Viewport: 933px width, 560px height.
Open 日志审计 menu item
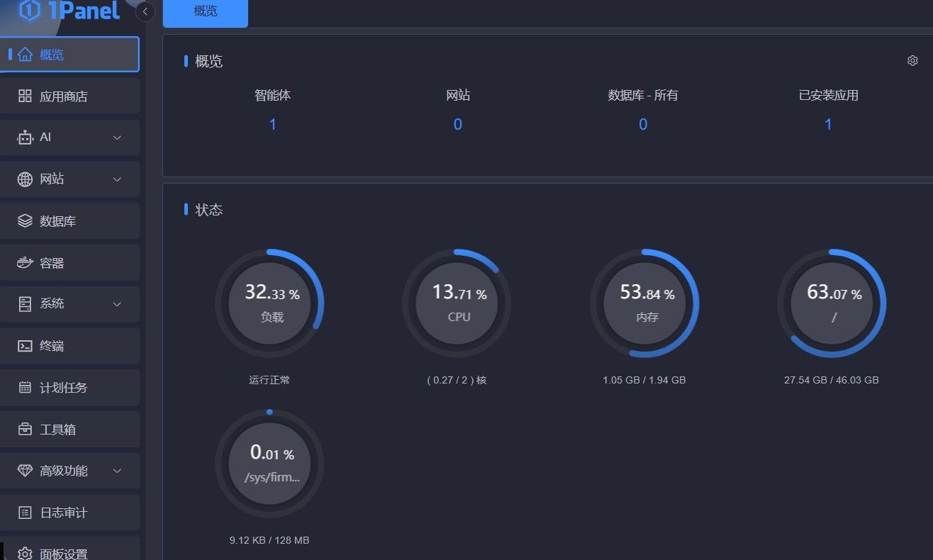coord(69,513)
